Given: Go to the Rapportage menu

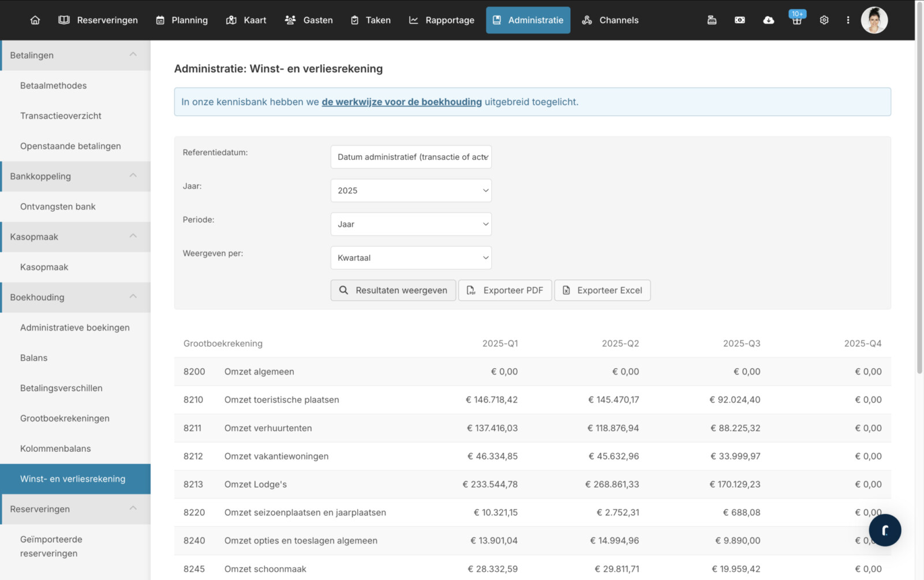Looking at the screenshot, I should tap(442, 20).
